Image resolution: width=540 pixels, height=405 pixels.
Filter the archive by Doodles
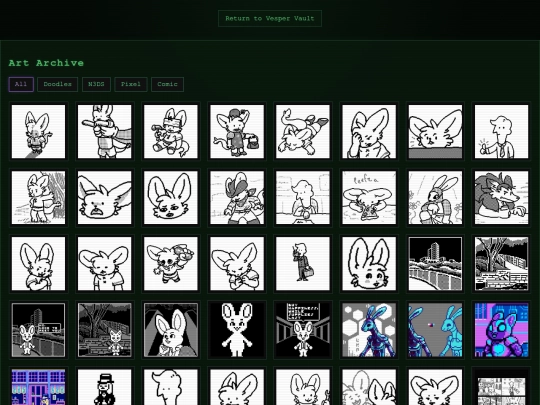[x=58, y=84]
